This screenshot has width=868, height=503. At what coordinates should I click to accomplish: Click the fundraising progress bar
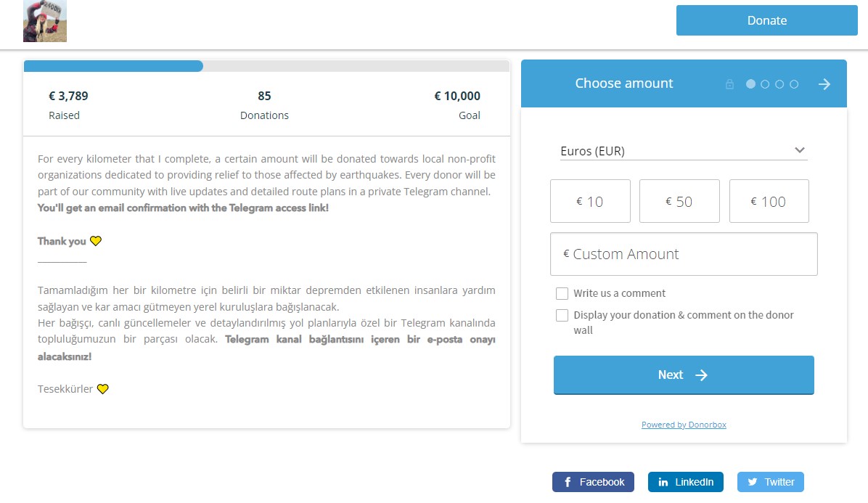[x=266, y=66]
